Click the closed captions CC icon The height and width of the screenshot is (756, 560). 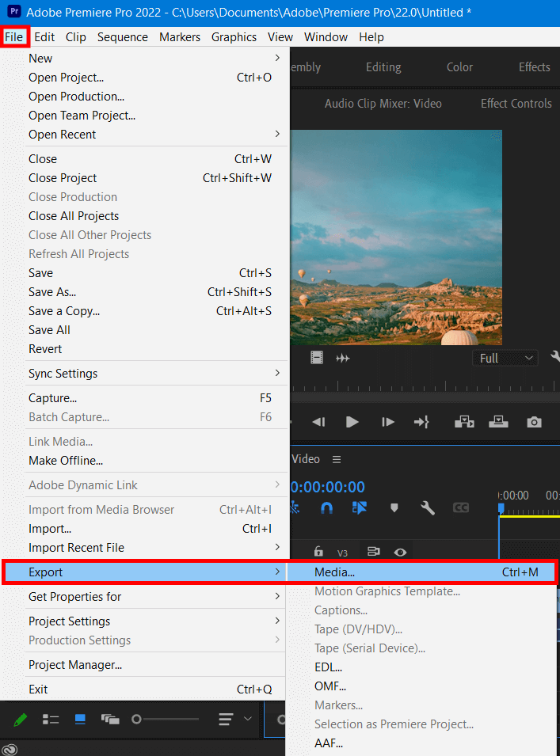461,507
